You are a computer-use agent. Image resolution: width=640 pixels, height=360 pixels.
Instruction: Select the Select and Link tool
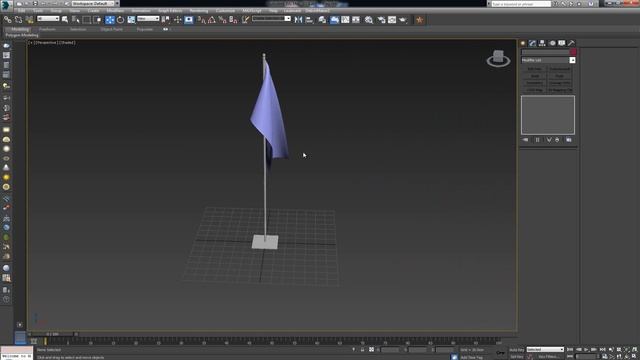pos(7,20)
